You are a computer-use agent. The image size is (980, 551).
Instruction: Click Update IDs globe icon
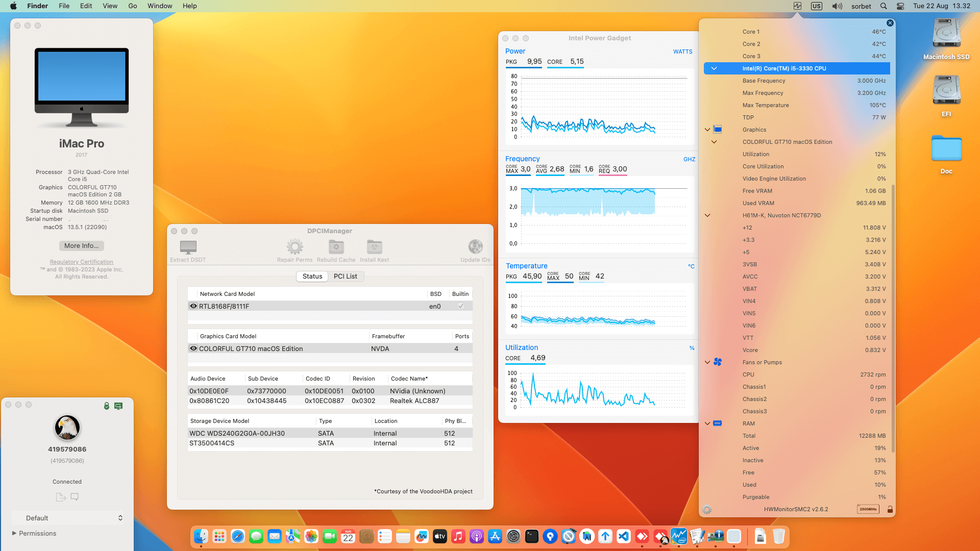click(x=475, y=247)
